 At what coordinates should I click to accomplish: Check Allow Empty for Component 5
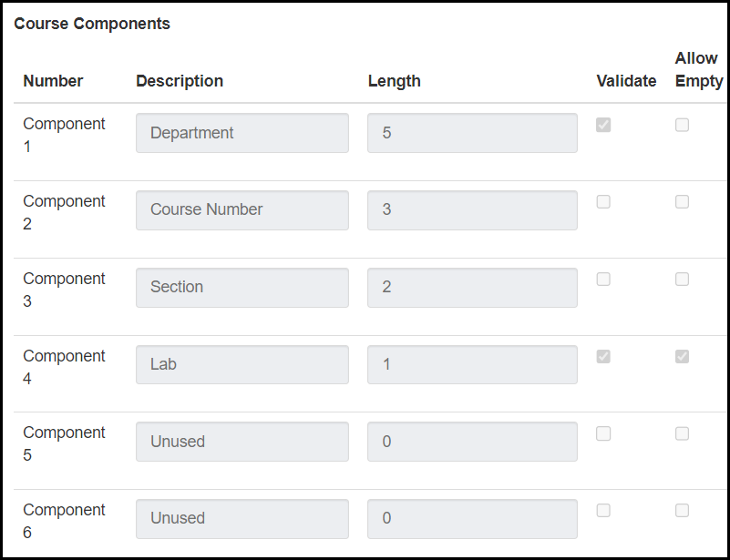coord(682,433)
